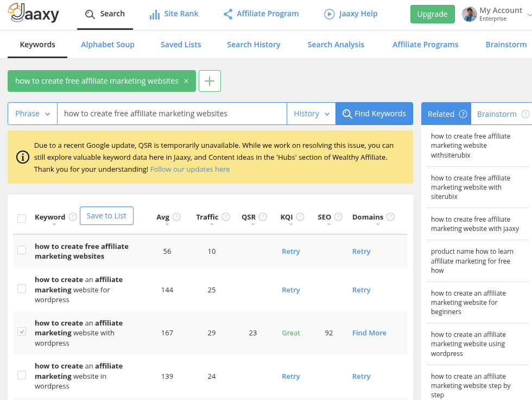Click the help icon on the Related tab
The width and height of the screenshot is (532, 400).
463,114
